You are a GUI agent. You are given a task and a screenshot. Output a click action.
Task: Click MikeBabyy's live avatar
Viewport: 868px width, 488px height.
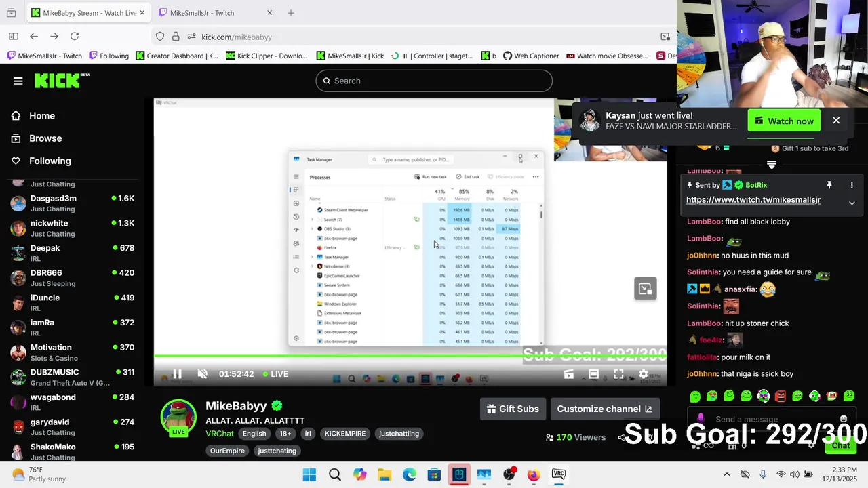(x=178, y=417)
